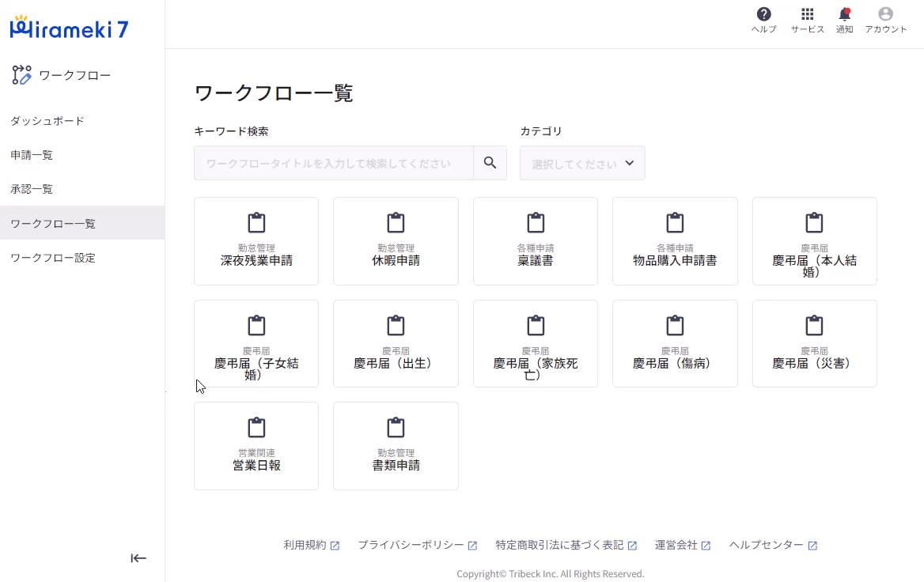The width and height of the screenshot is (924, 582).
Task: Open the Account avatar icon
Action: [x=885, y=14]
